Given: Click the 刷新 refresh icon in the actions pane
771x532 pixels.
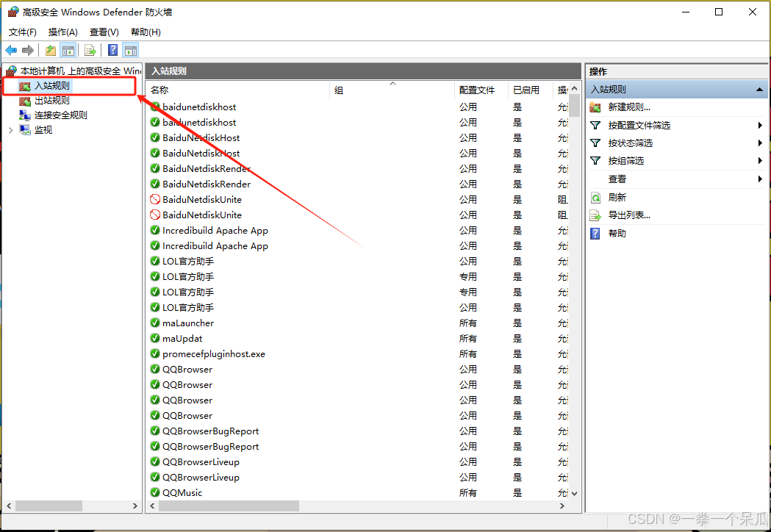Looking at the screenshot, I should click(x=595, y=198).
